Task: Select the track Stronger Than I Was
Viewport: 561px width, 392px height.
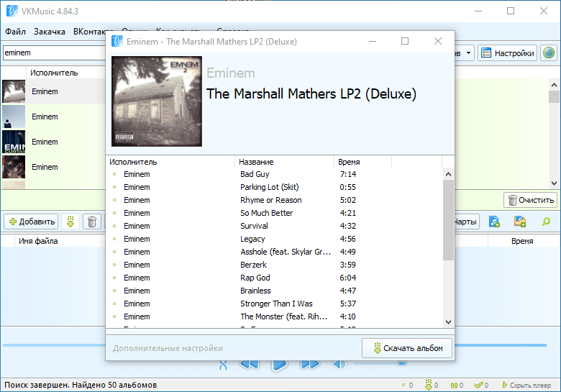Action: click(275, 304)
